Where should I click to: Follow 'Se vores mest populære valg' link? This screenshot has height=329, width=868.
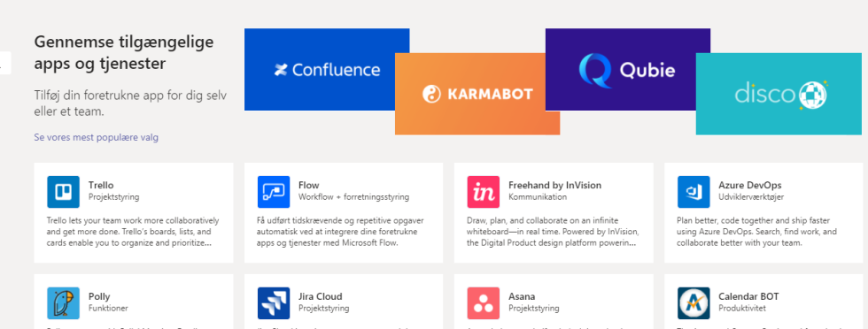[x=97, y=137]
